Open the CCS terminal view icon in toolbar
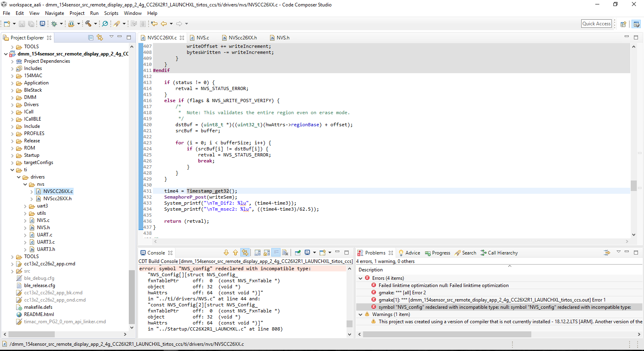 42,24
